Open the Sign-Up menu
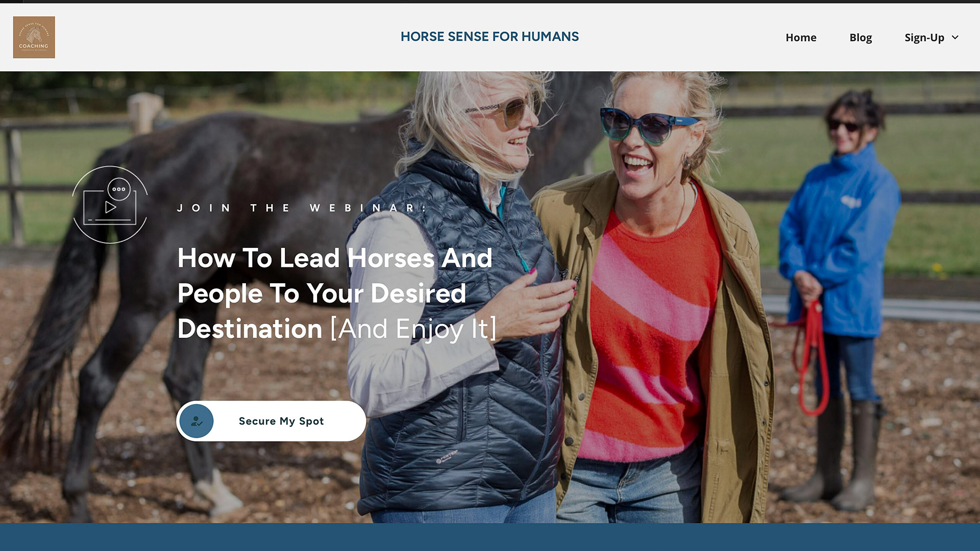The image size is (980, 551). click(924, 38)
